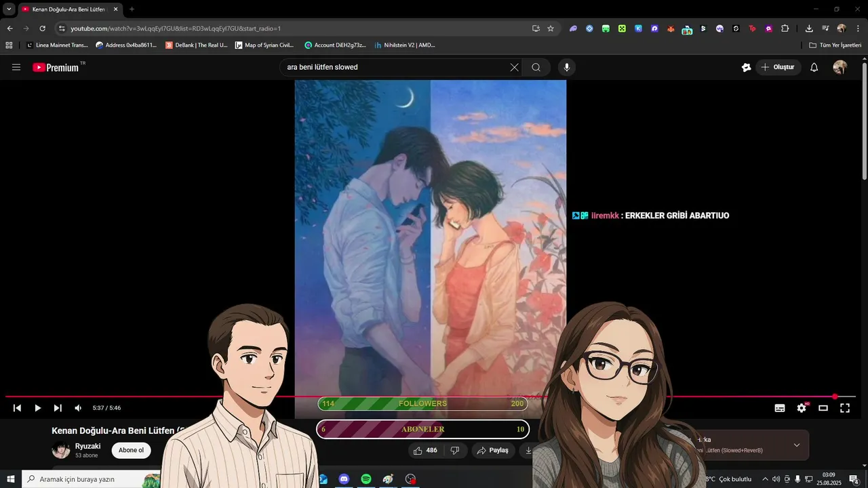
Task: Switch to theater mode view
Action: click(x=823, y=408)
